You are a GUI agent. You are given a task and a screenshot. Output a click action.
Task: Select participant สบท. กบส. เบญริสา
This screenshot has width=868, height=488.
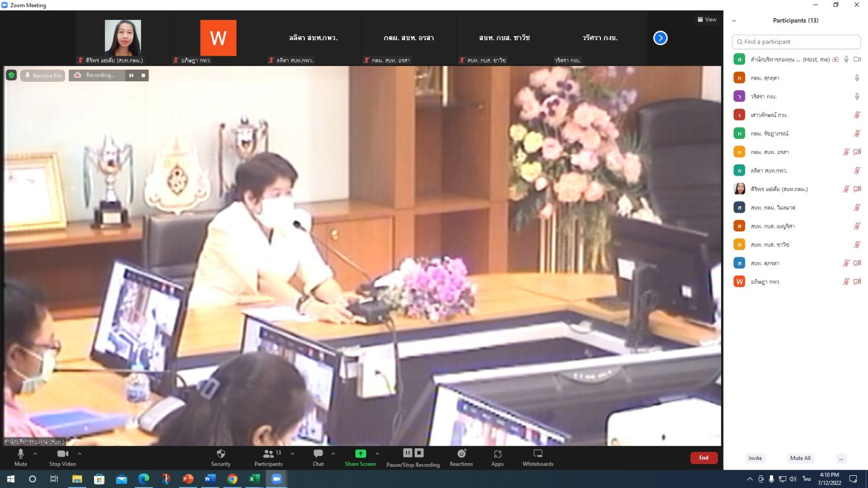pos(796,226)
